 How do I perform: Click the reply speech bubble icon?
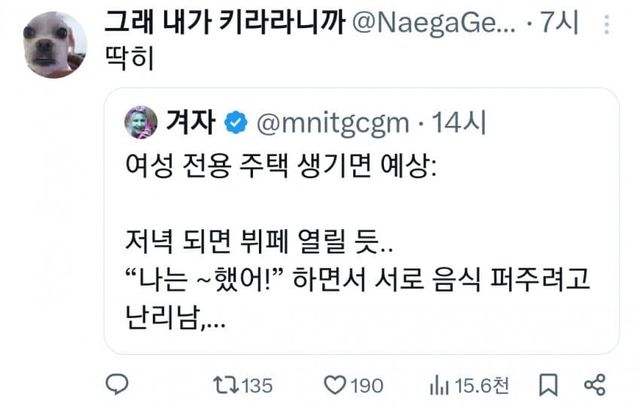(118, 384)
